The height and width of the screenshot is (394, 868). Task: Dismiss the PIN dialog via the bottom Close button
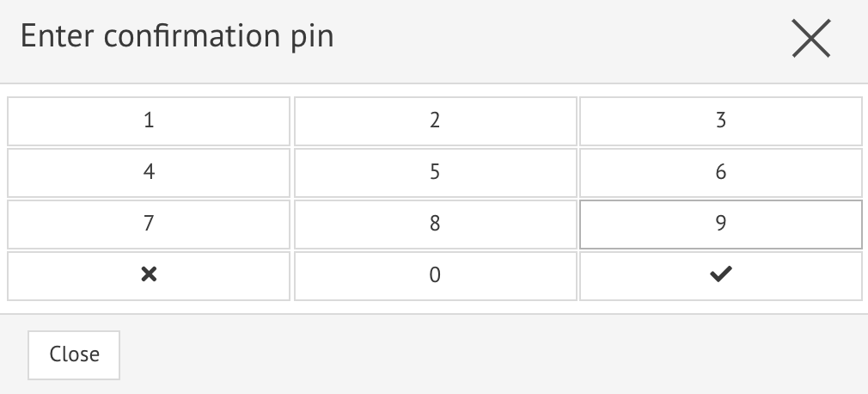[x=74, y=354]
